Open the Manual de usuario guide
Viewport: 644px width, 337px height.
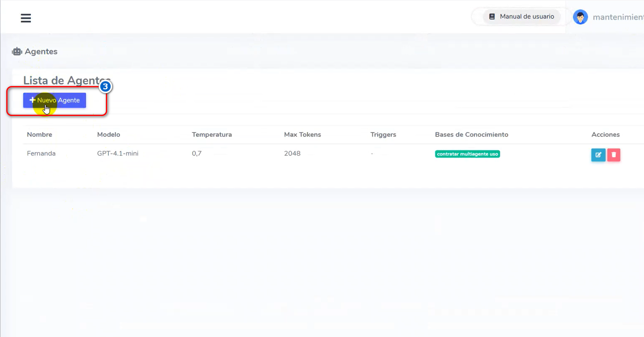click(x=522, y=17)
